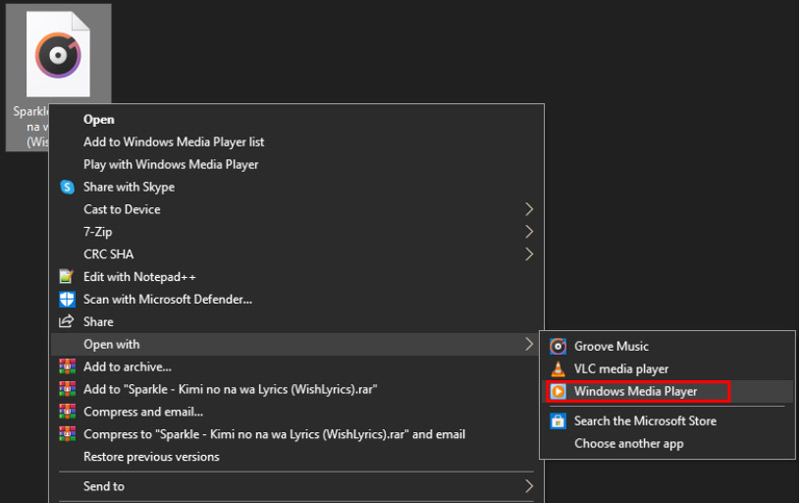800x503 pixels.
Task: Choose Add to archive...
Action: pyautogui.click(x=297, y=367)
